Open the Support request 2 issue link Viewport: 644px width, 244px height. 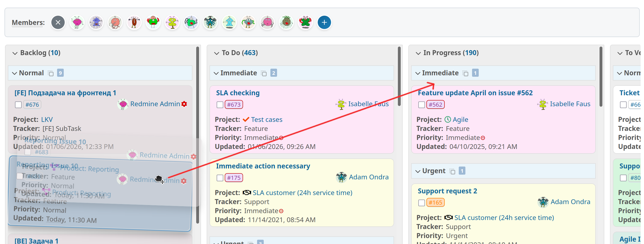click(x=447, y=191)
